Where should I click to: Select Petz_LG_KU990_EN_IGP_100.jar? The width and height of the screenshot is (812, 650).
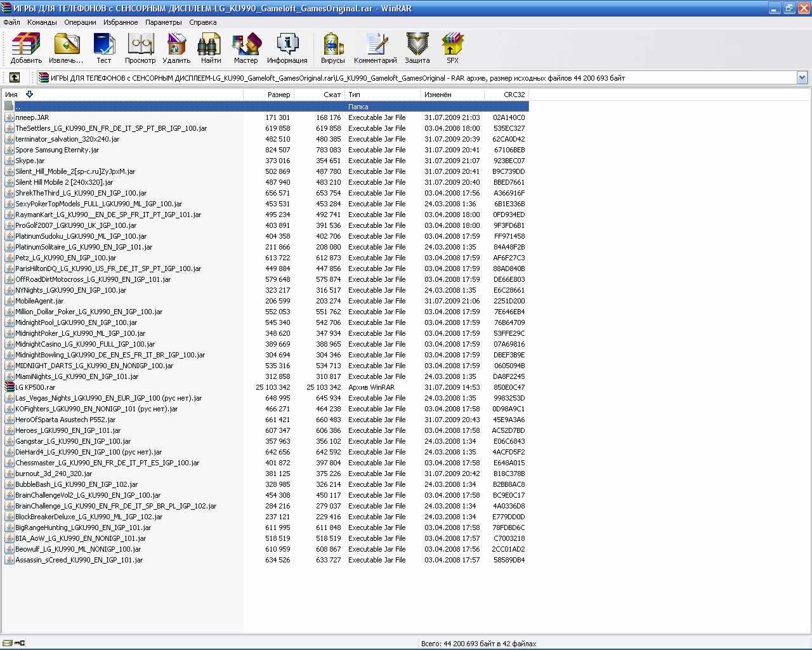66,258
